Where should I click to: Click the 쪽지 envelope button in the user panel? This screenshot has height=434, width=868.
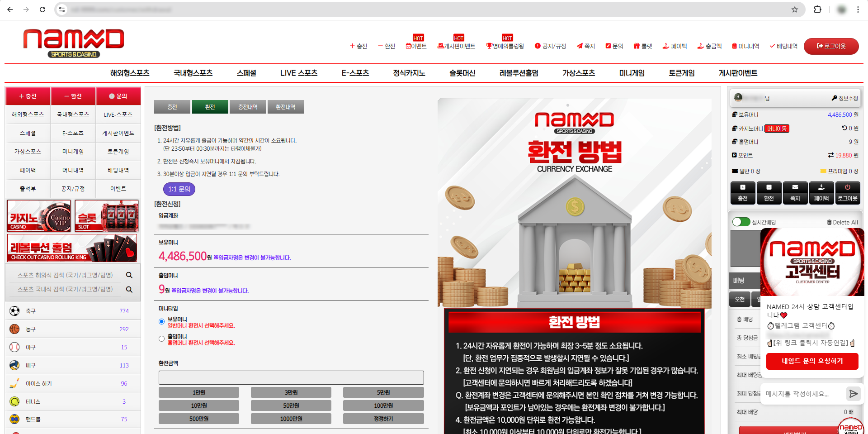pyautogui.click(x=795, y=193)
